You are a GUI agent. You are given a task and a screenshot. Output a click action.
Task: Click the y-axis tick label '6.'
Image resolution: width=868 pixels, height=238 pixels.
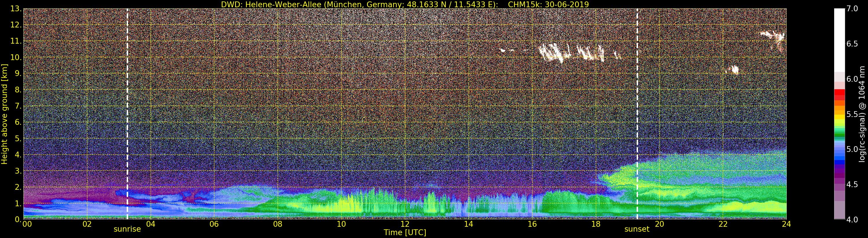click(x=18, y=122)
